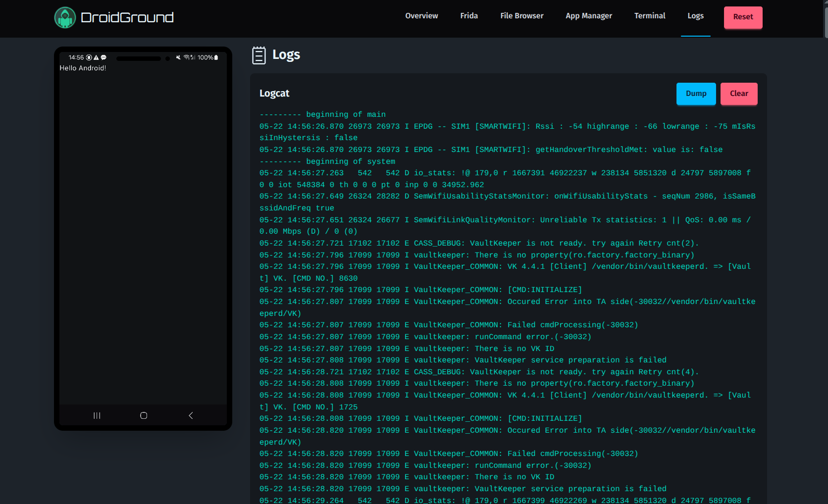
Task: Tap the Android home button
Action: 144,415
